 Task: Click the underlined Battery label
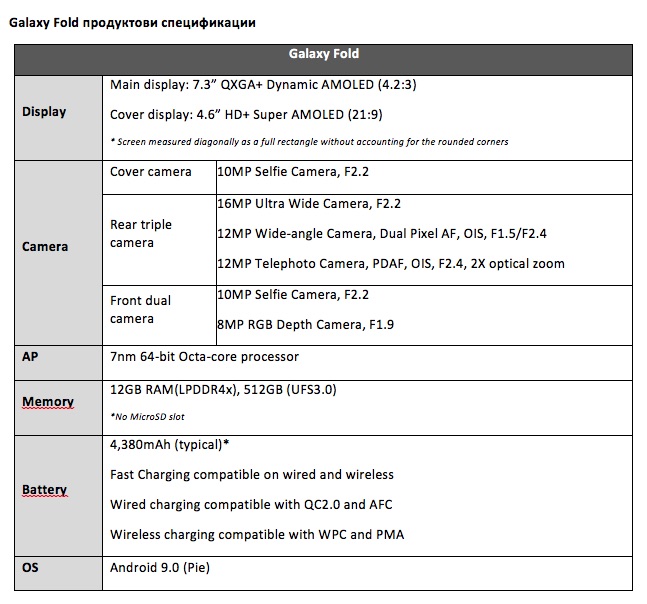pyautogui.click(x=45, y=490)
